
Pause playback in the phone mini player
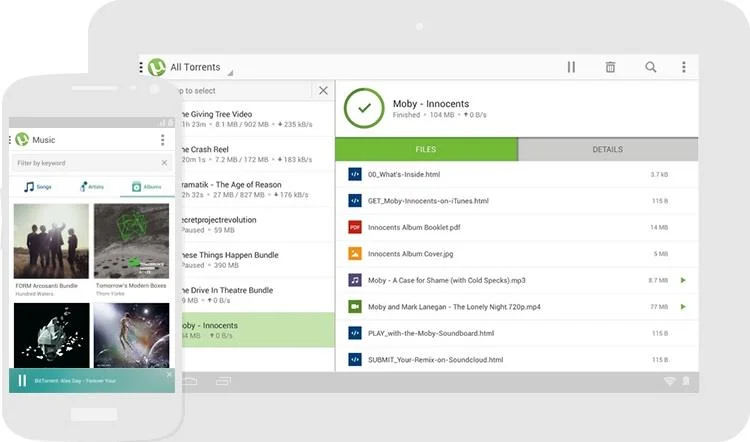click(x=22, y=381)
